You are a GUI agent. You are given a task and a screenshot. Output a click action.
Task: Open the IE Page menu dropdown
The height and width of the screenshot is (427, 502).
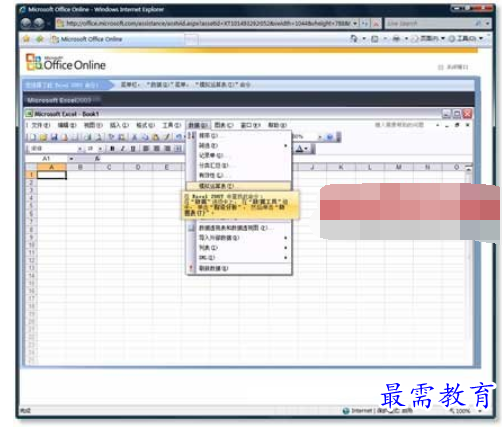click(x=443, y=39)
